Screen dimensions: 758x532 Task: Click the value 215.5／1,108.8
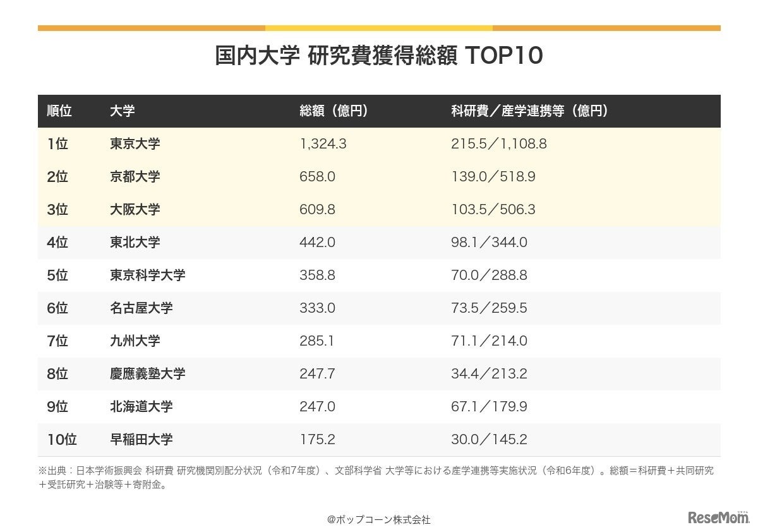tap(499, 144)
